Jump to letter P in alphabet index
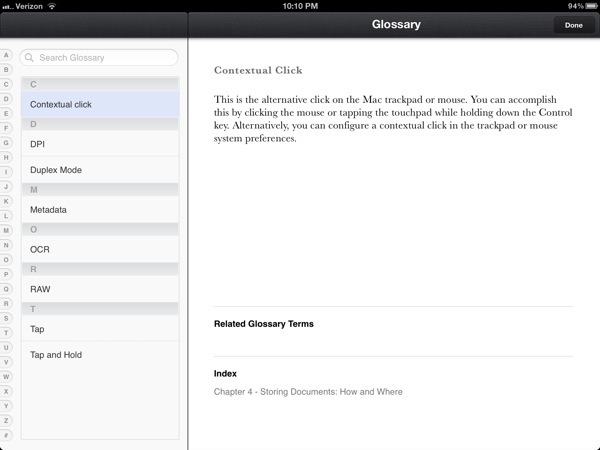 (x=6, y=274)
